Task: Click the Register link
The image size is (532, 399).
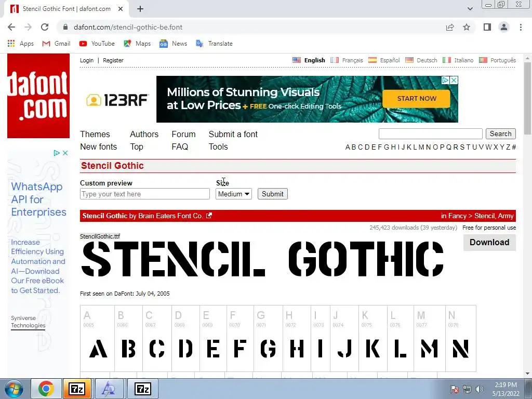Action: [x=113, y=60]
